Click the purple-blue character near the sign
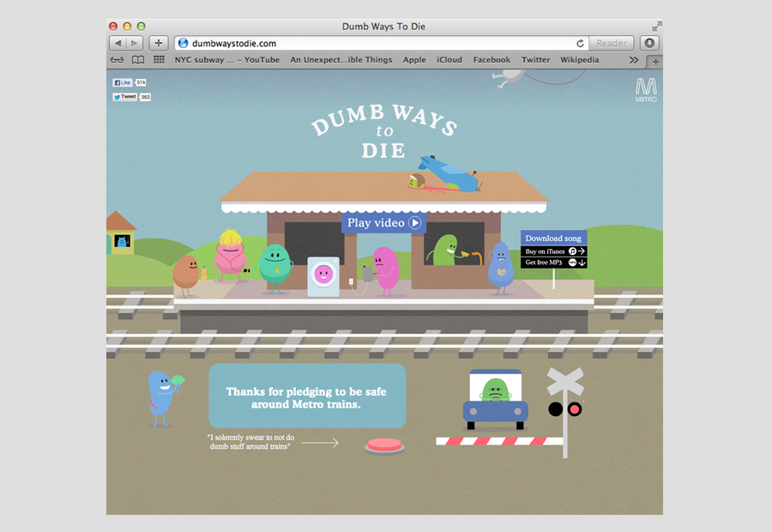This screenshot has height=532, width=772. 501,268
